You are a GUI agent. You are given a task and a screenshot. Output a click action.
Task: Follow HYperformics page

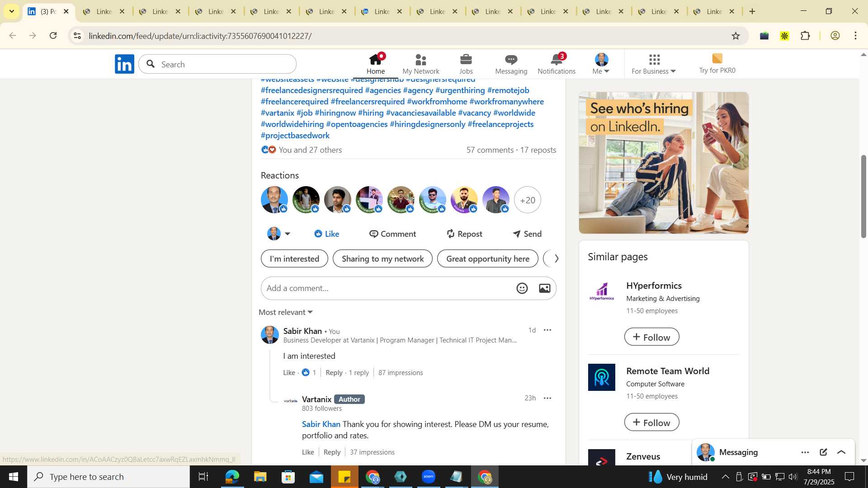click(651, 337)
